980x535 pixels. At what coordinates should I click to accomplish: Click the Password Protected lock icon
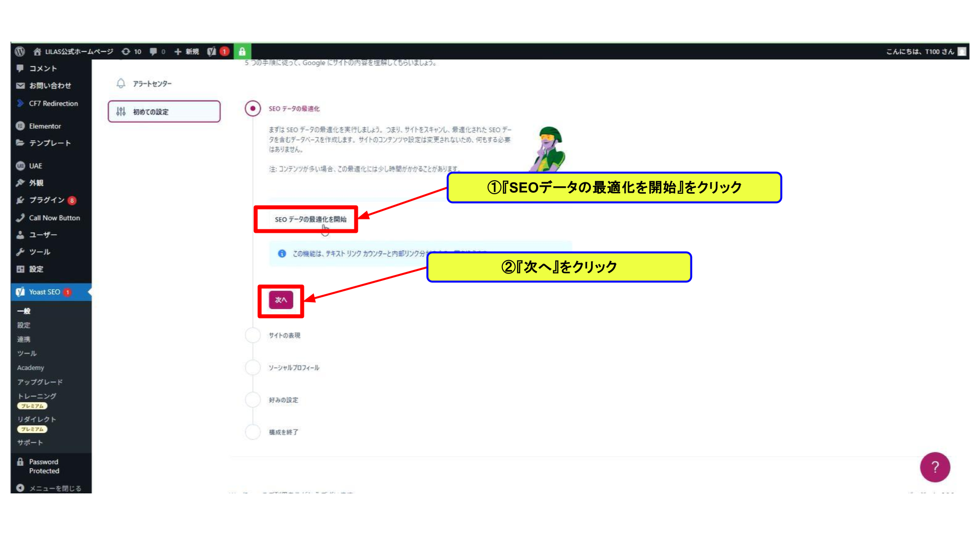coord(20,462)
